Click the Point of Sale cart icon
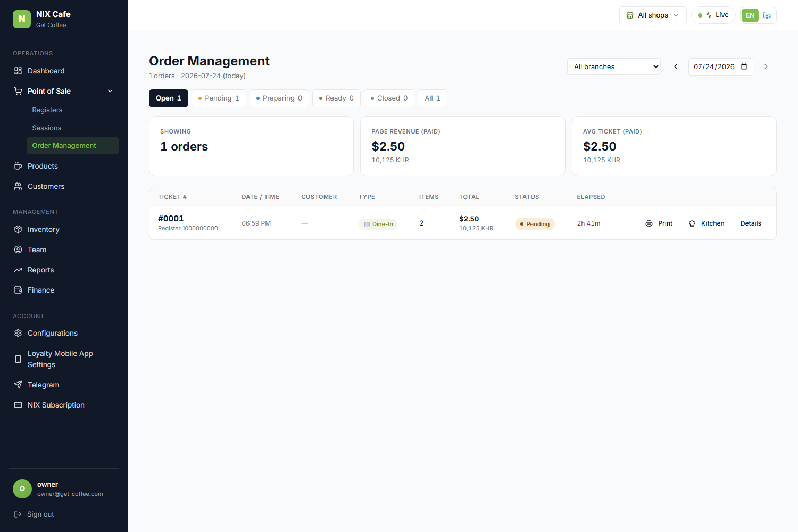Screen dimensions: 798x532 [18, 91]
